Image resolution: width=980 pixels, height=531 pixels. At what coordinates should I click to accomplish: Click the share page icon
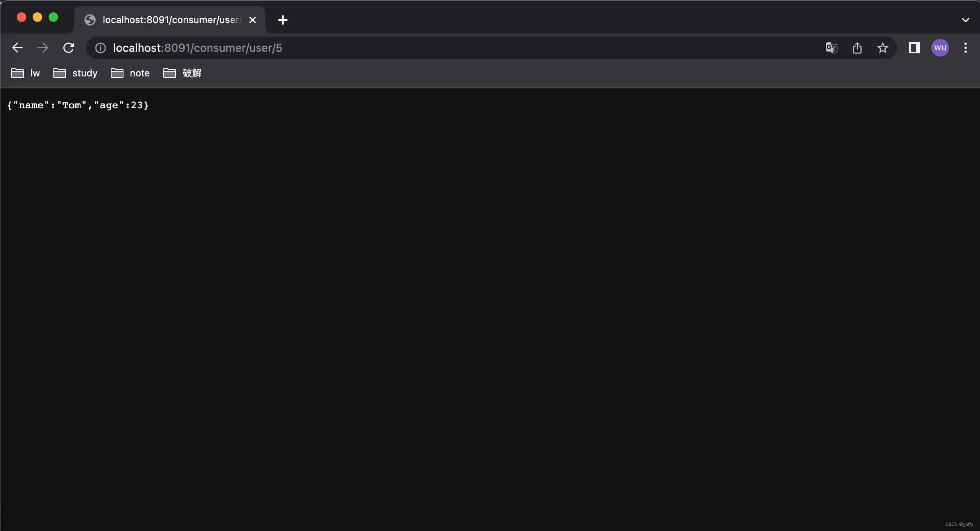pyautogui.click(x=857, y=48)
